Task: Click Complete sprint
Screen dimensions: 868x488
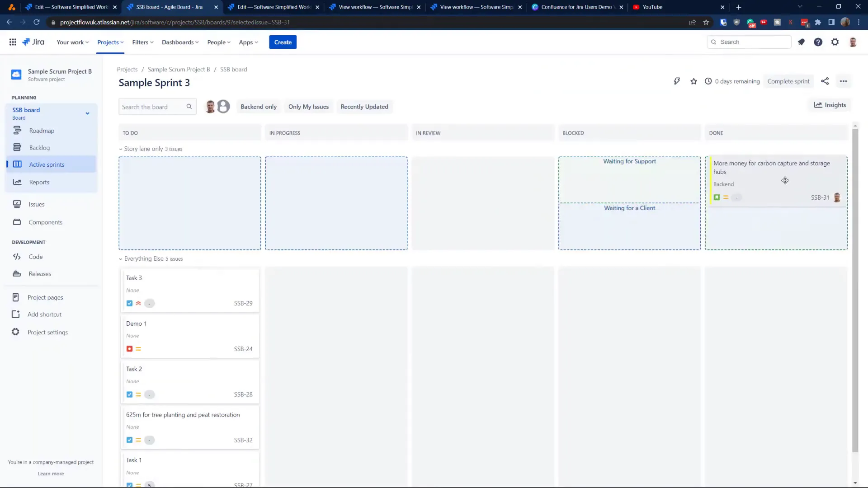Action: [x=788, y=81]
